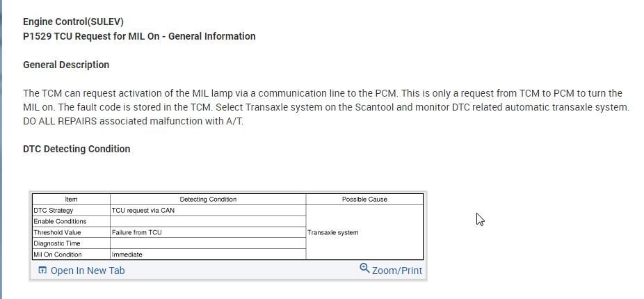Screen dimensions: 644x299
Task: Click the 'DTC Detecting Condition' heading
Action: click(x=77, y=149)
